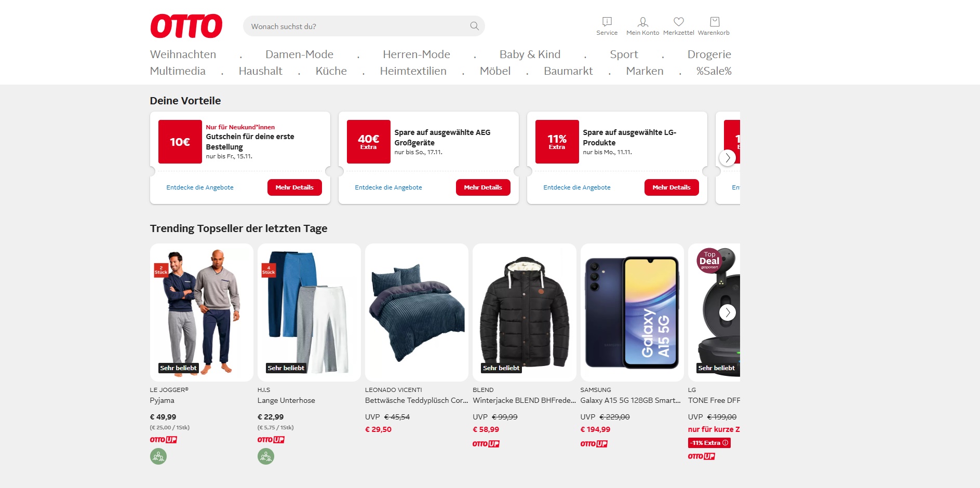980x488 pixels.
Task: Open the Multimedia category
Action: [178, 71]
